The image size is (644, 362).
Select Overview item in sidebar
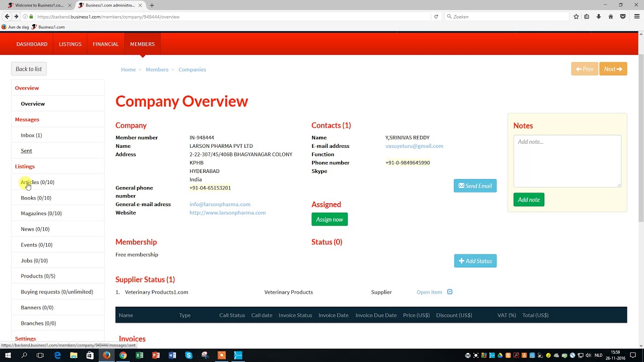33,104
